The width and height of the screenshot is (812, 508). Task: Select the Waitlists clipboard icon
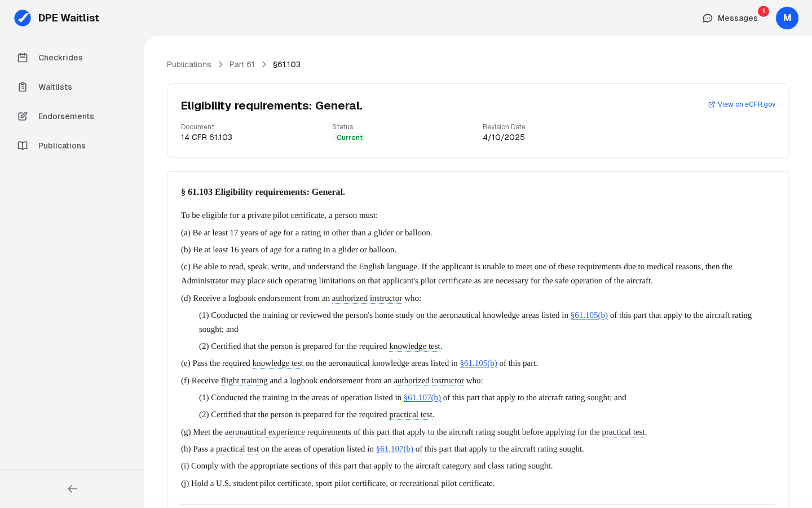(x=23, y=87)
